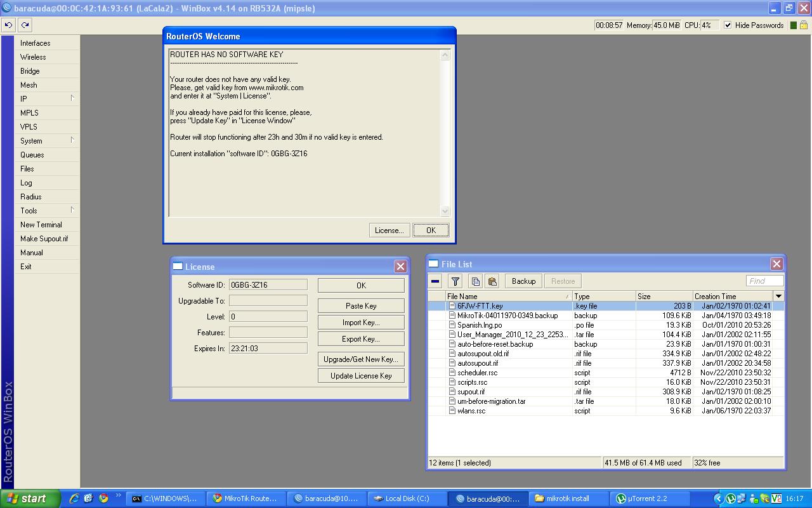Sort files by the Size column header

(664, 297)
